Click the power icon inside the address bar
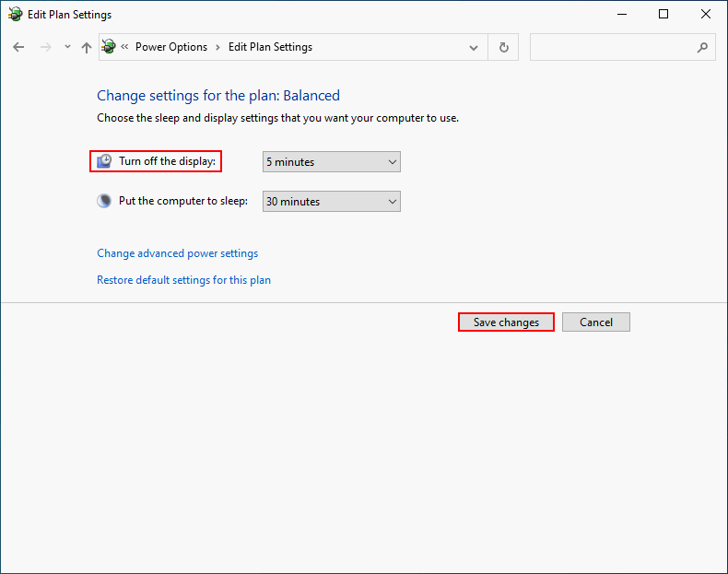The width and height of the screenshot is (728, 574). [x=110, y=47]
